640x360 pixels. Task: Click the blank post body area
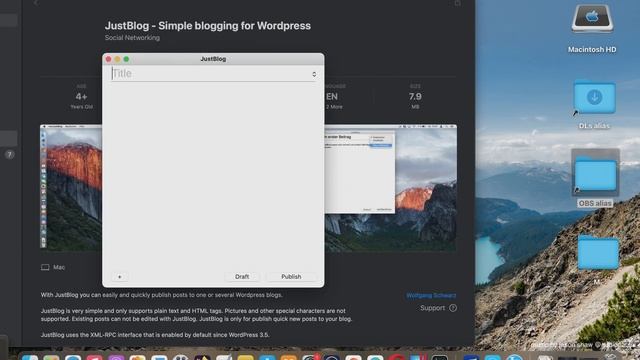point(213,176)
